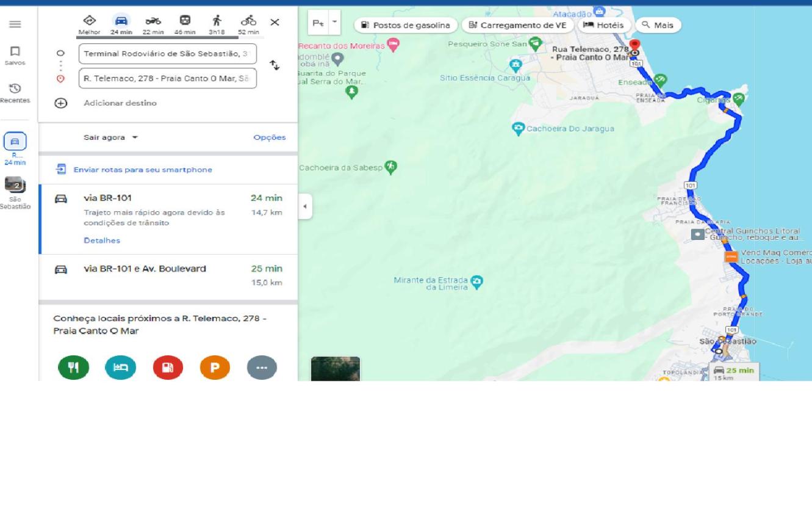This screenshot has height=519, width=812.
Task: Open the satellite layers thumbnail
Action: 336,369
